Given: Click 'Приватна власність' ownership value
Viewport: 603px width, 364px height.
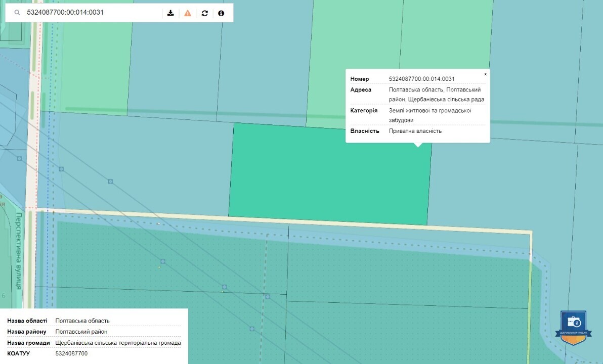Looking at the screenshot, I should [415, 131].
